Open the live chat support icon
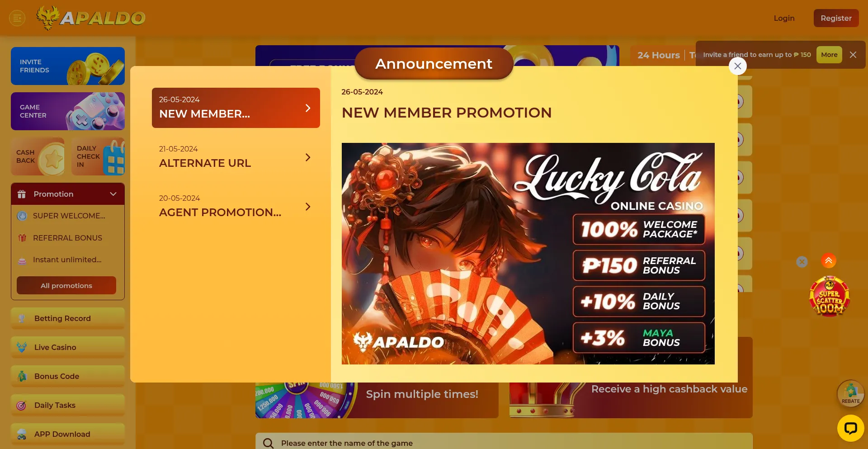The width and height of the screenshot is (868, 449). [850, 428]
